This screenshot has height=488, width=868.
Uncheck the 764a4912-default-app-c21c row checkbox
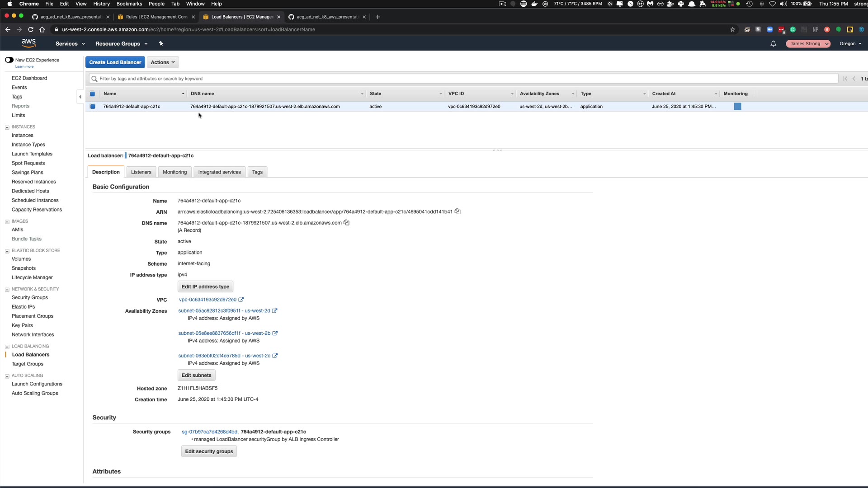(93, 107)
